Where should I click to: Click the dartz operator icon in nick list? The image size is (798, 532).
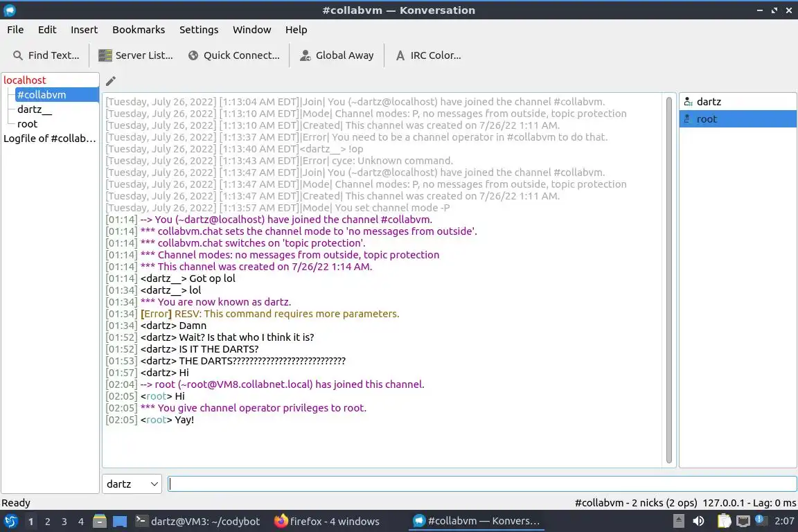point(688,102)
